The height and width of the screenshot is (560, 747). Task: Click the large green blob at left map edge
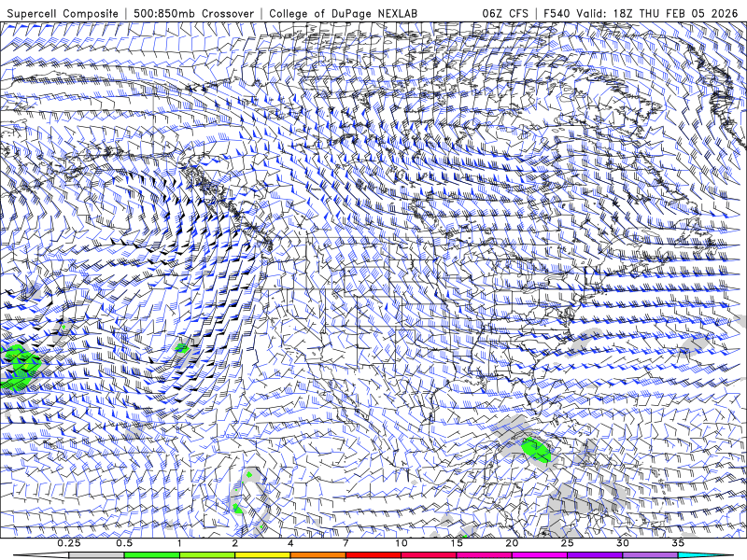(x=19, y=368)
